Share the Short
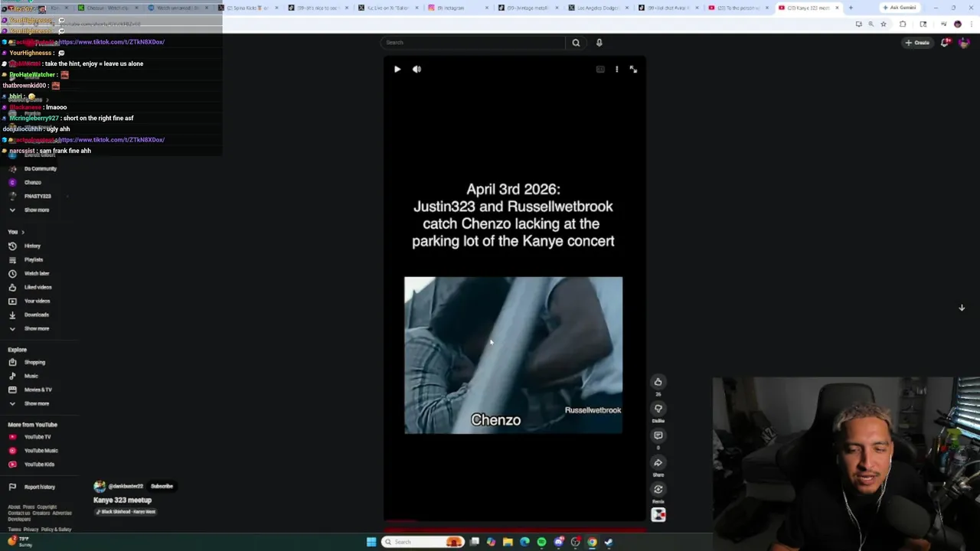 (x=658, y=462)
